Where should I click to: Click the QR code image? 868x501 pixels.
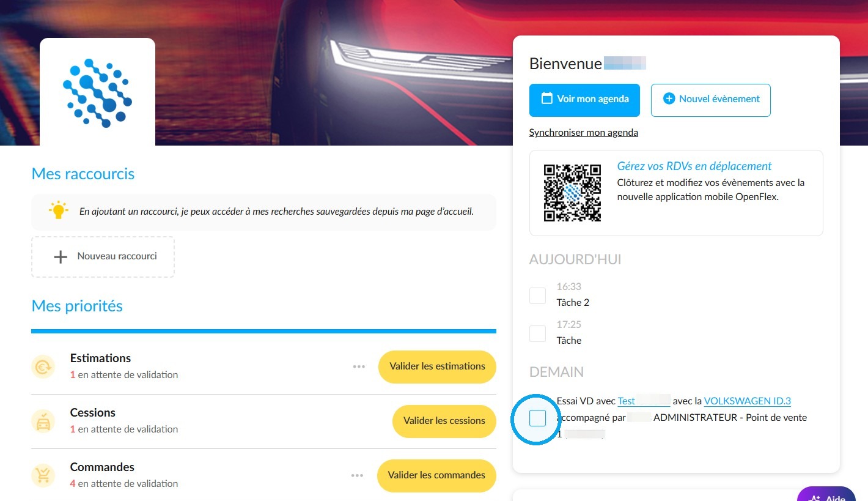[572, 193]
